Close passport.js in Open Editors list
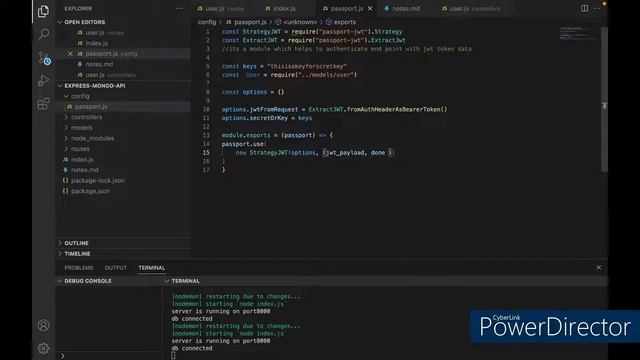 pyautogui.click(x=70, y=53)
